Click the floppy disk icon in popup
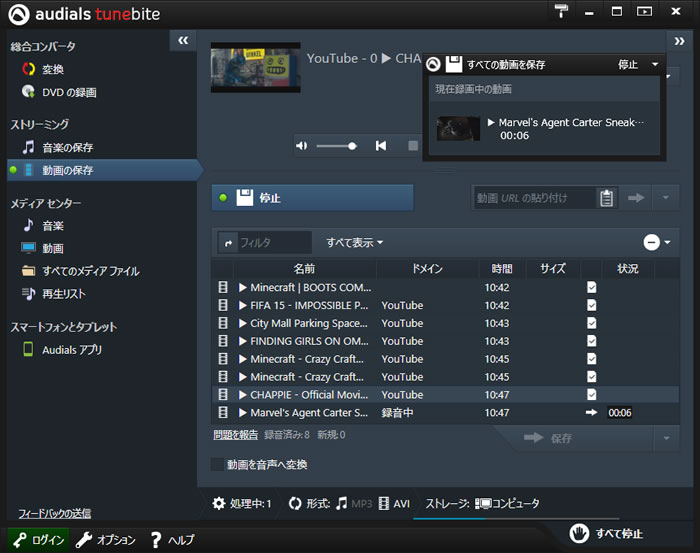The image size is (700, 553). coord(454,64)
